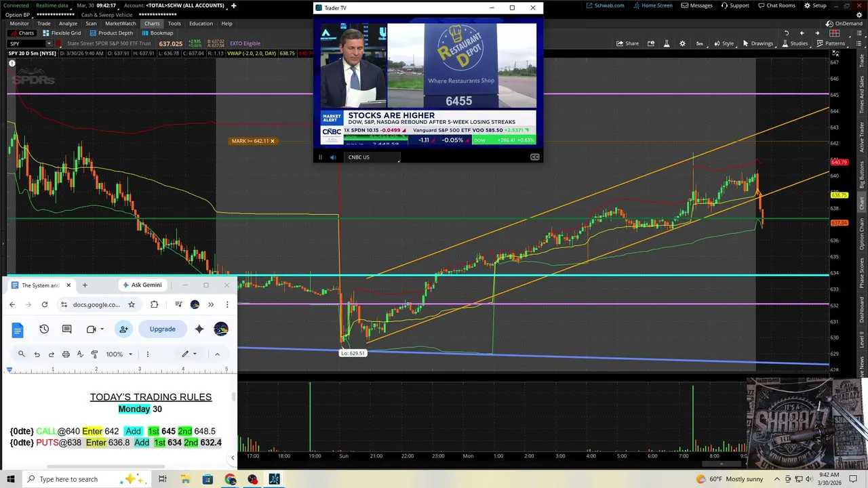Toggle closed captions on Trader TV

[x=534, y=157]
